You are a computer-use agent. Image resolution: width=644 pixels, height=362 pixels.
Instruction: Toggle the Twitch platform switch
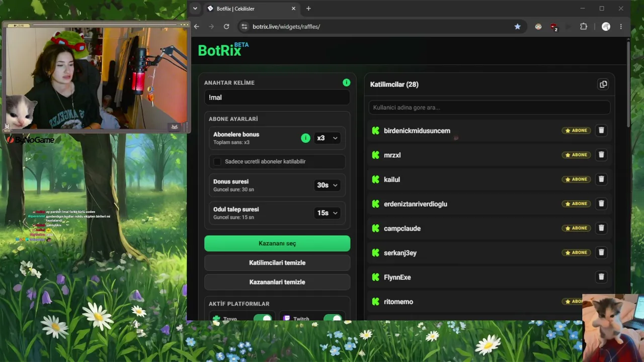332,318
